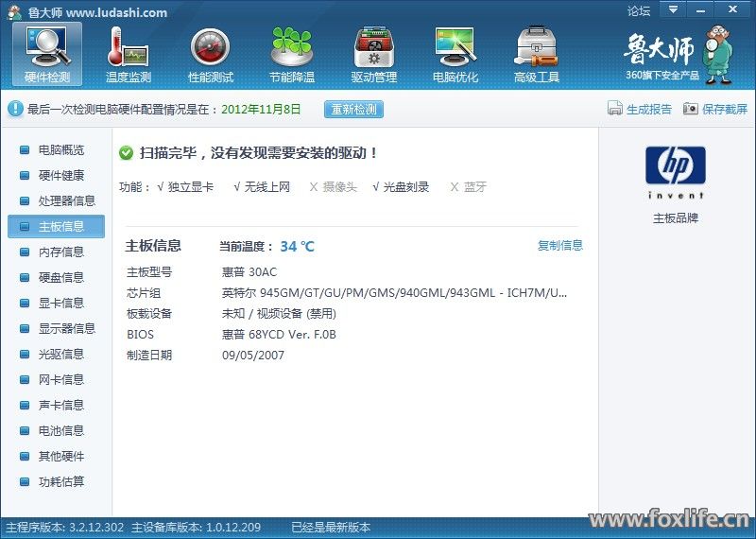
Task: Switch to 处理器信息 processor info
Action: point(66,201)
